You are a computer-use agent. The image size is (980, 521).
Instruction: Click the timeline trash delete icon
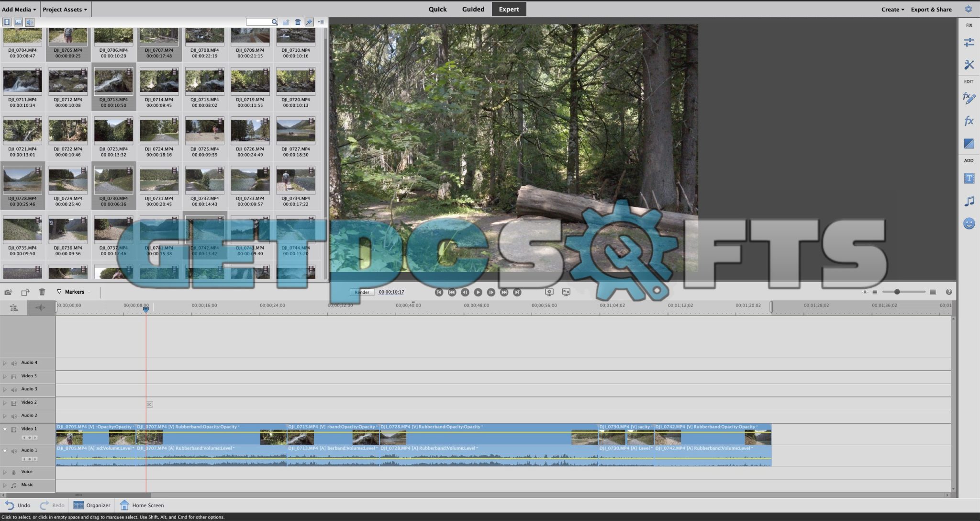click(42, 292)
